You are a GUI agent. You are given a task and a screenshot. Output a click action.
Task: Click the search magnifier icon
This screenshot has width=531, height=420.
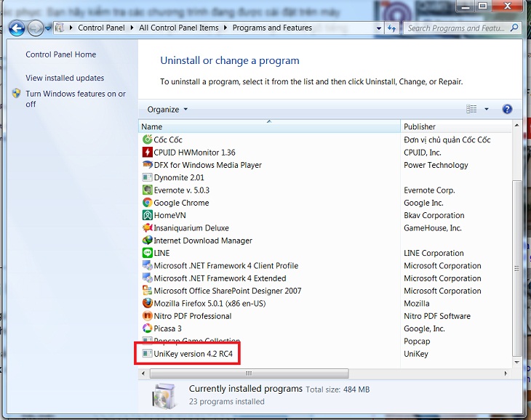[x=514, y=28]
